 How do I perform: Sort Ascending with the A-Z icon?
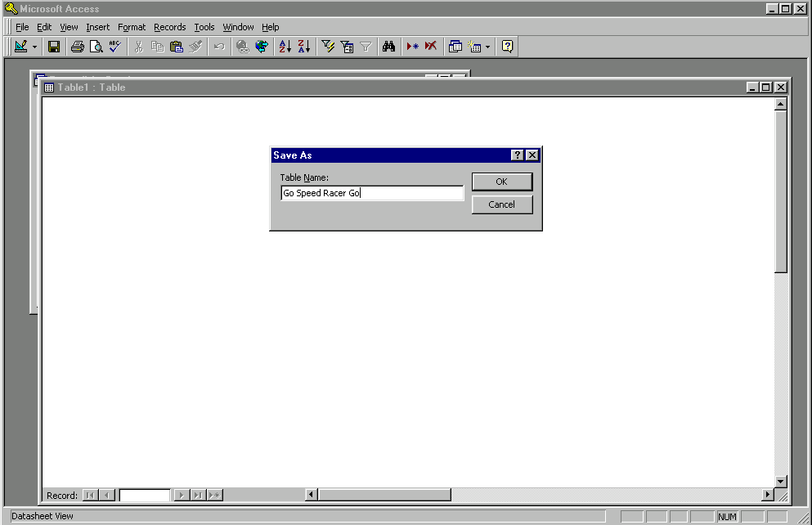[285, 47]
